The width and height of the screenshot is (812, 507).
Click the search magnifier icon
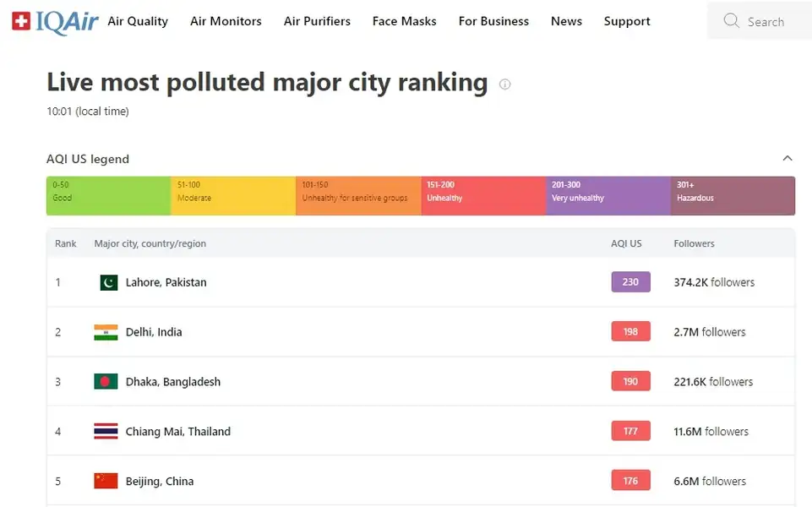[x=731, y=21]
